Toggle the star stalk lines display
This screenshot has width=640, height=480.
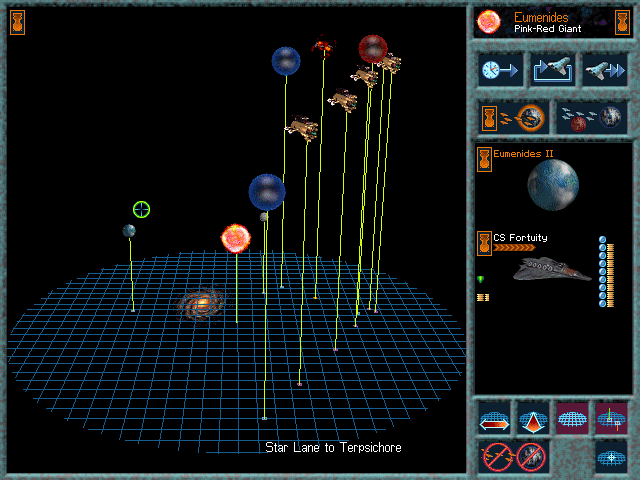pyautogui.click(x=611, y=418)
